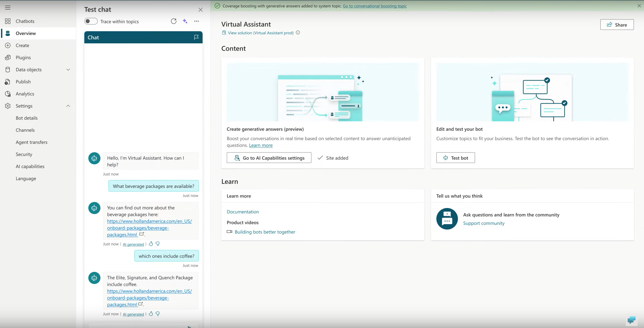
Task: Open the Analytics section
Action: tap(7, 94)
